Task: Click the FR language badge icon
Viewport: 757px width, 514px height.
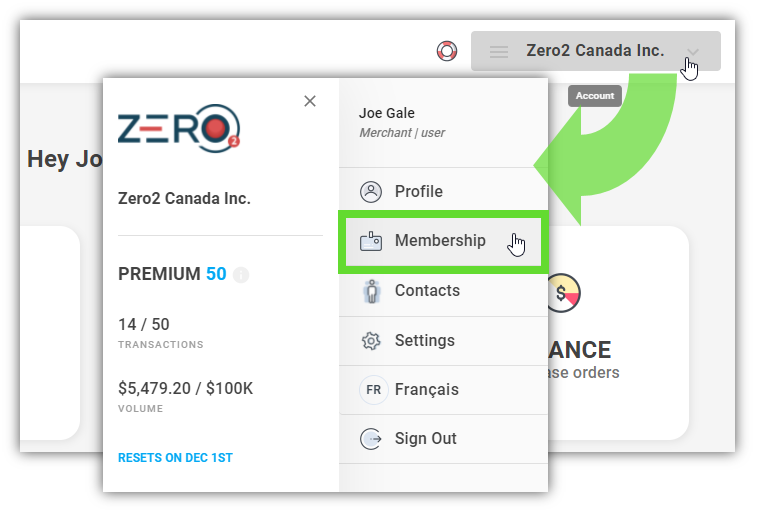Action: tap(373, 389)
